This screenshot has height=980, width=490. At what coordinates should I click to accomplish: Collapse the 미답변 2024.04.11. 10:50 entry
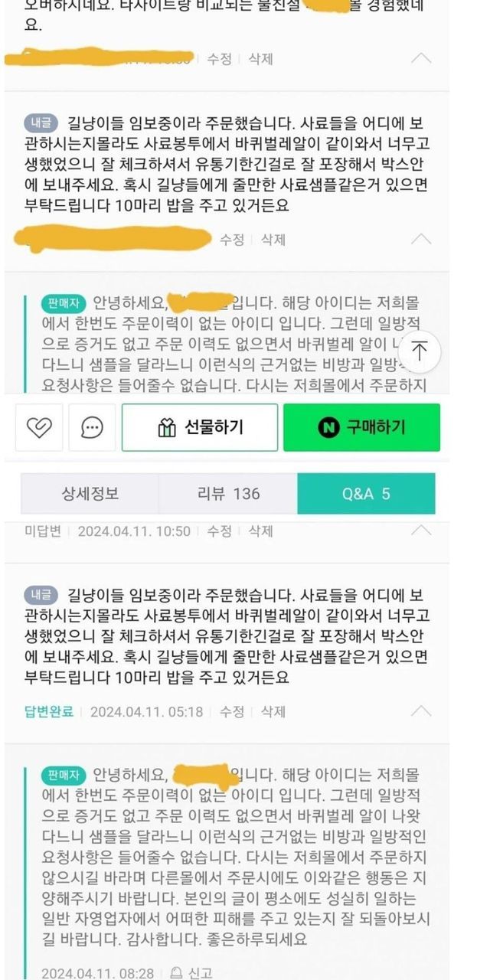pos(421,531)
